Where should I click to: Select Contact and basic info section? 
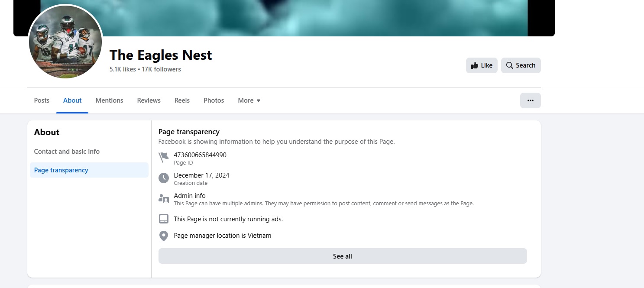[x=67, y=152]
